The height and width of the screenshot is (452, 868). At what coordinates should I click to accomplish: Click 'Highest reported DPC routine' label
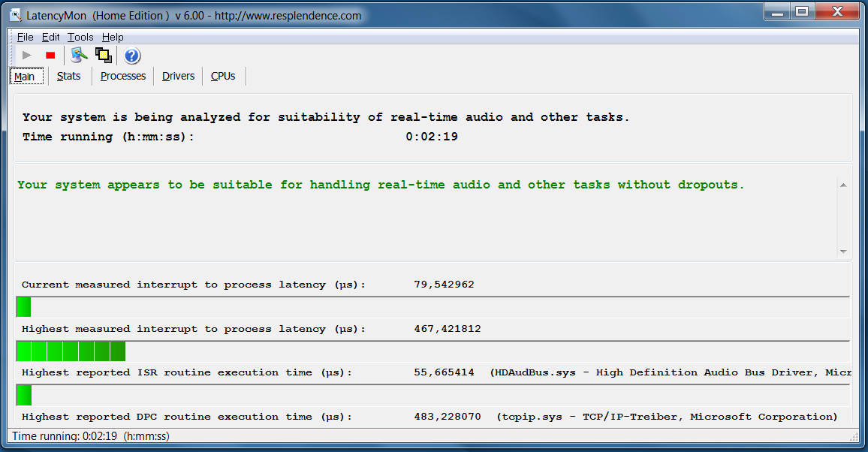coord(186,417)
